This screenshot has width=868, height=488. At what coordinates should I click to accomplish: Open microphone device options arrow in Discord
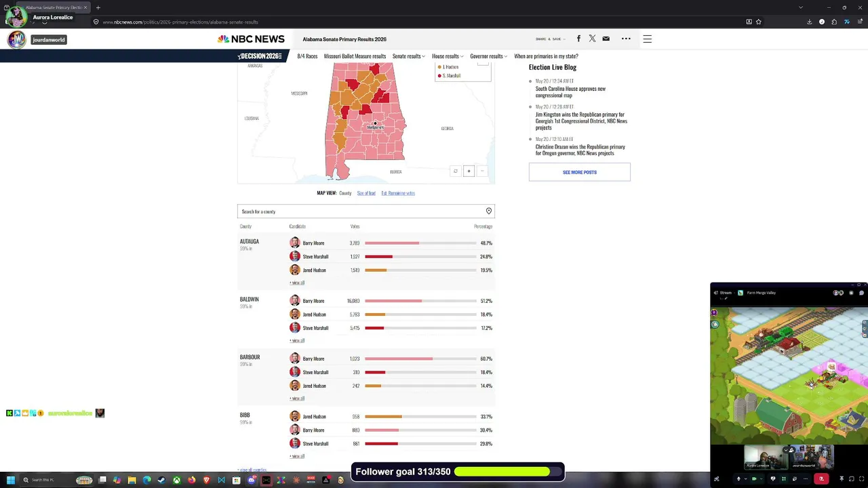coord(746,479)
